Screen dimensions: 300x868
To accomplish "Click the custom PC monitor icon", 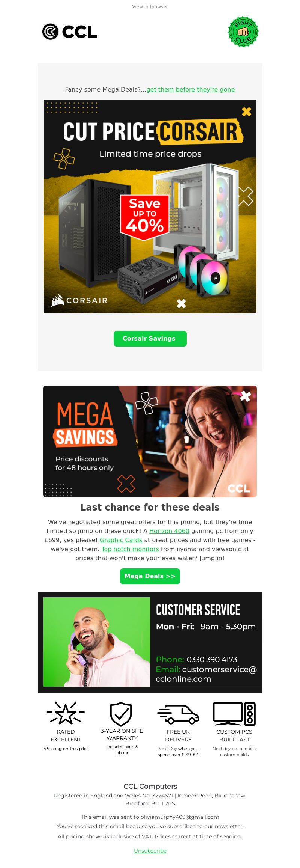I will click(x=234, y=713).
